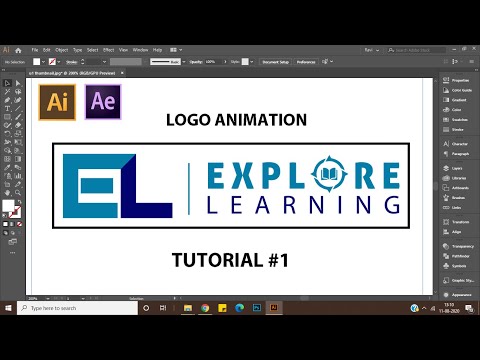Open the Pathfinder panel

tap(456, 256)
